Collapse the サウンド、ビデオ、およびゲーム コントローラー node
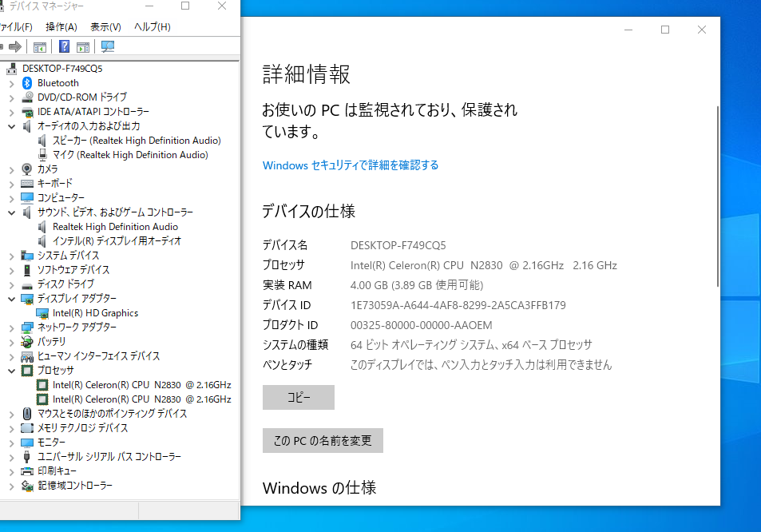The width and height of the screenshot is (761, 532). point(12,212)
